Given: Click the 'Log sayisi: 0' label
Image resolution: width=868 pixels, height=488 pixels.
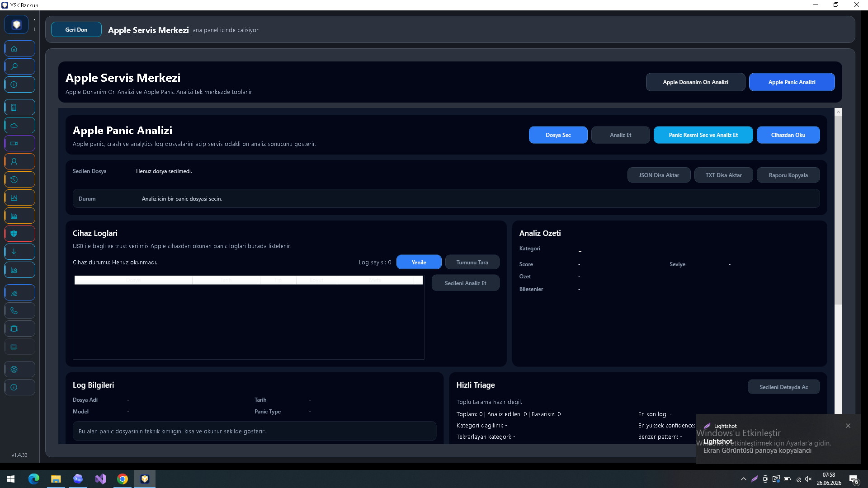Looking at the screenshot, I should point(375,263).
